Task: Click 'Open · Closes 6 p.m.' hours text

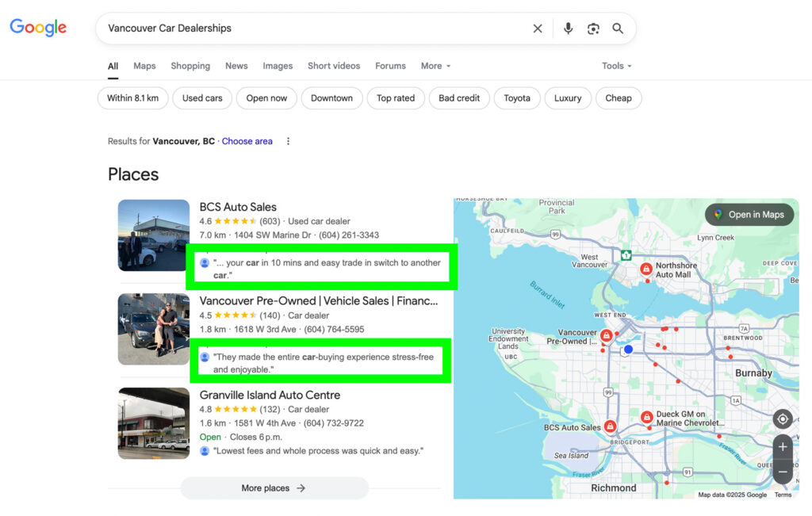Action: [x=241, y=437]
